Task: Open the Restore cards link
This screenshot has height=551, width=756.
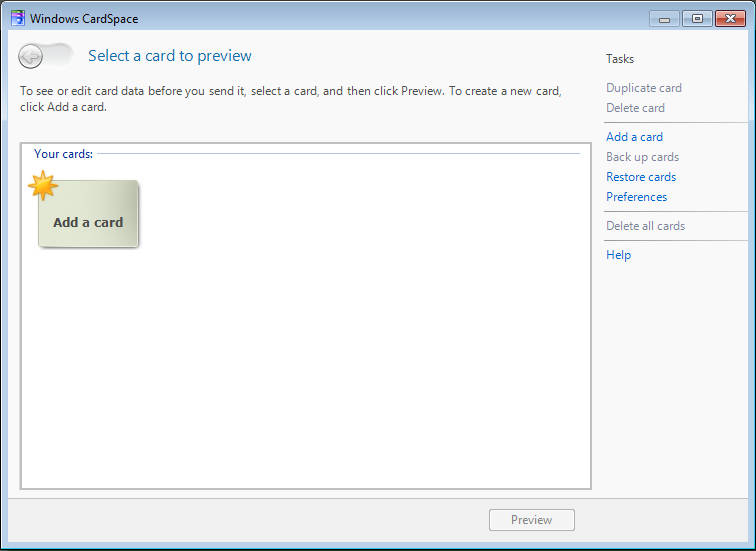Action: click(641, 177)
